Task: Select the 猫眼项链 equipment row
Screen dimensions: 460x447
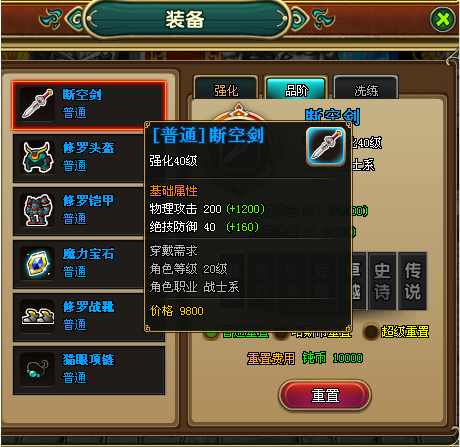Action: click(x=89, y=370)
